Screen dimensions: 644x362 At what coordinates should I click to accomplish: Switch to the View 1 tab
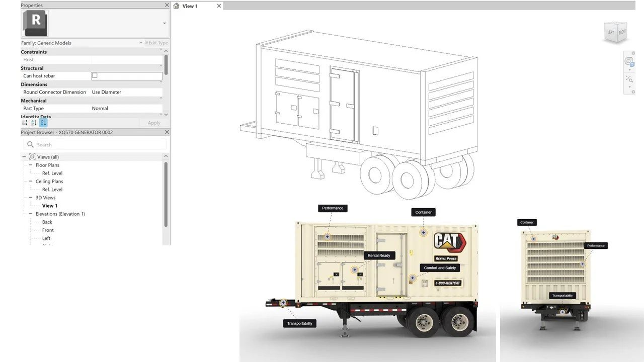pos(190,6)
